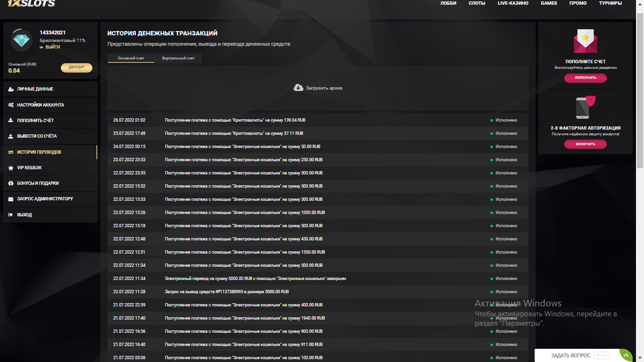Screen dimensions: 644x362
Task: Click the 21.07.2022 22:59 date cell
Action: 129,305
